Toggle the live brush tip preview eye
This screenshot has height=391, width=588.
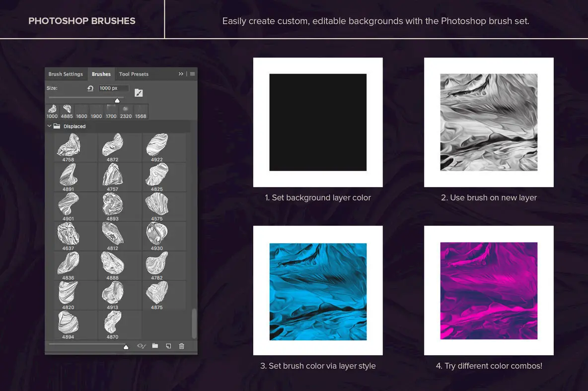141,346
